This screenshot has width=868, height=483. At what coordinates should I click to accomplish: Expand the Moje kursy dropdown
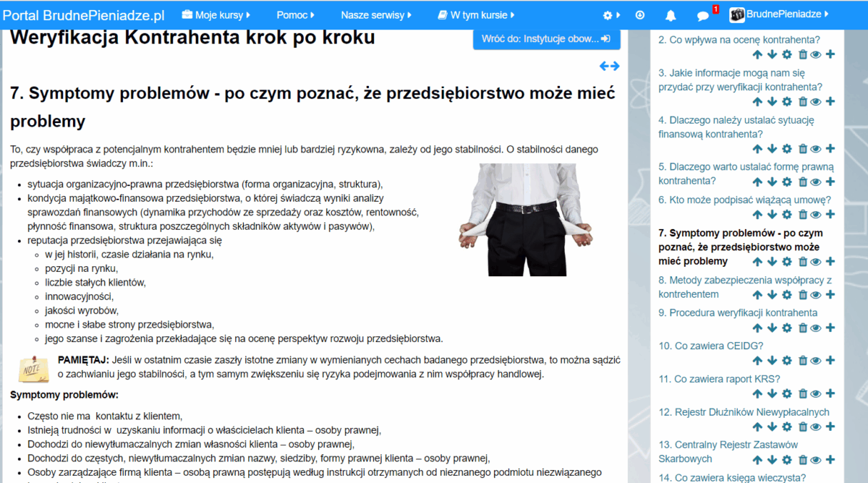pyautogui.click(x=216, y=15)
